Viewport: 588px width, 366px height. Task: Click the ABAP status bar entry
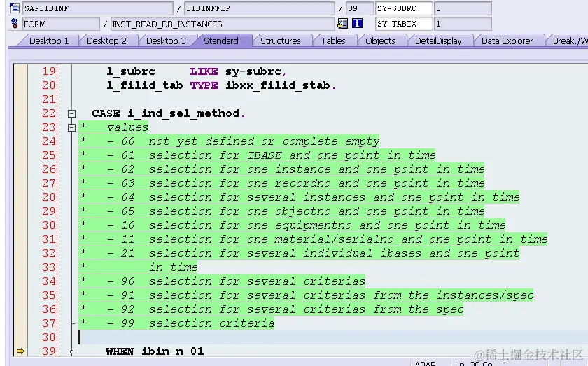tap(426, 364)
